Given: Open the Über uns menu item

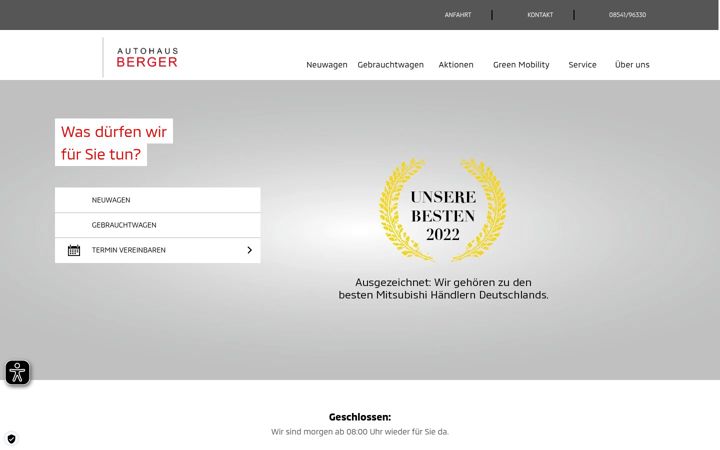Looking at the screenshot, I should click(x=632, y=65).
